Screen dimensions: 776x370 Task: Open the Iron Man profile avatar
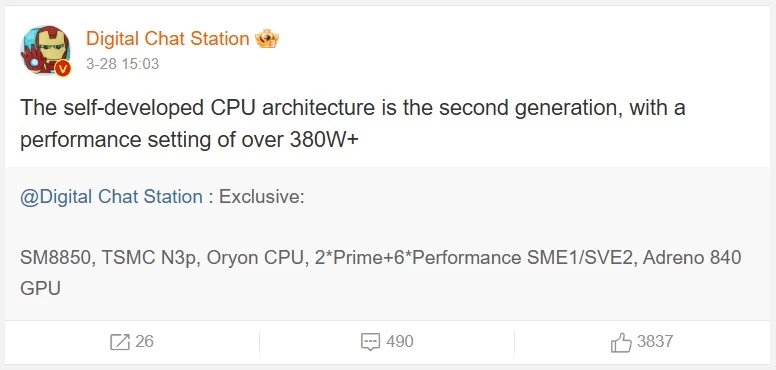[x=46, y=50]
